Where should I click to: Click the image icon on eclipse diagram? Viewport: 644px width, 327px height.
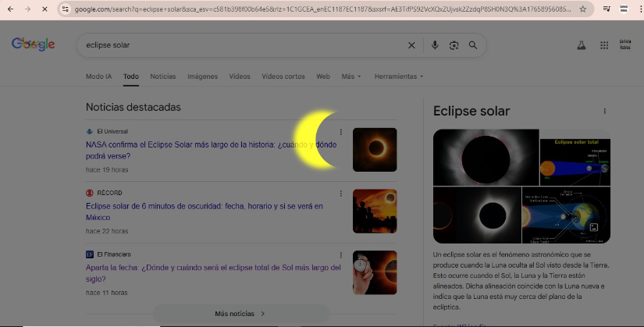coord(593,227)
